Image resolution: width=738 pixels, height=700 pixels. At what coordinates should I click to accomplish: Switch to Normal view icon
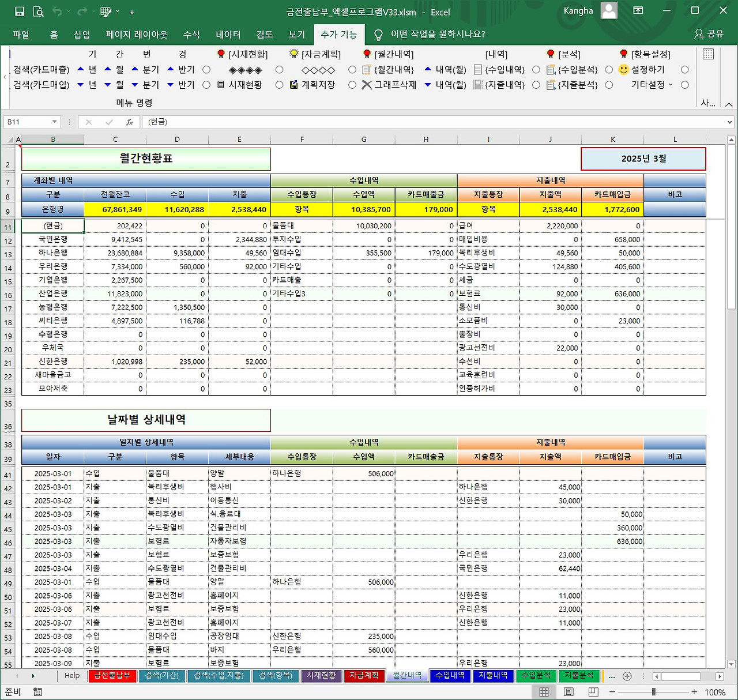tap(544, 692)
